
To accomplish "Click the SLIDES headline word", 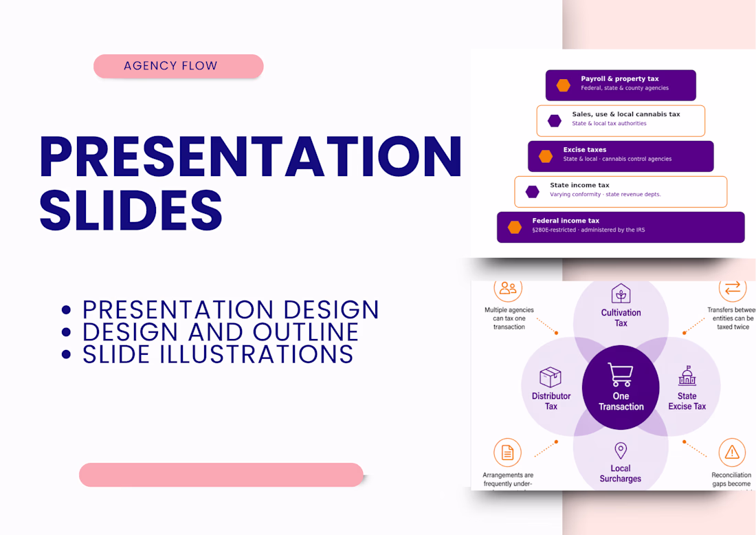I will pyautogui.click(x=131, y=210).
